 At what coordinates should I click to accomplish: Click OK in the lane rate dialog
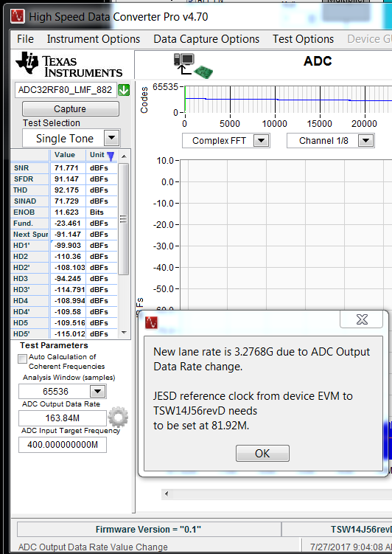pyautogui.click(x=262, y=453)
